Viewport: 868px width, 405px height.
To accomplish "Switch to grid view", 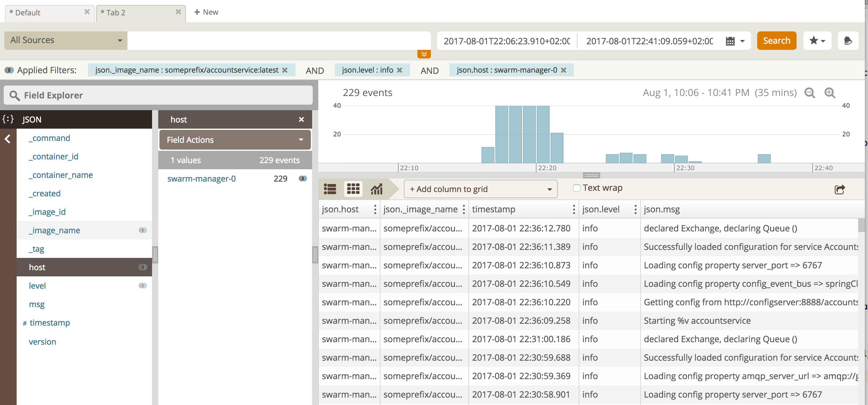I will pos(353,189).
